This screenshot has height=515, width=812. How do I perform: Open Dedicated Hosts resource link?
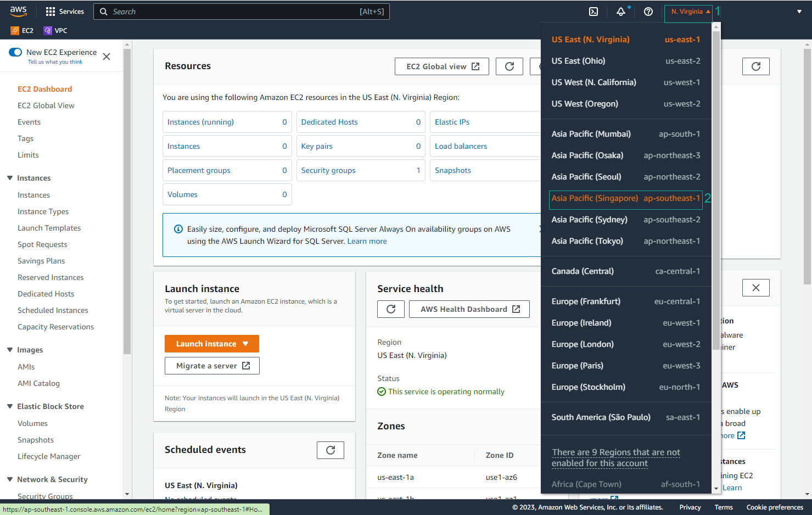[329, 122]
